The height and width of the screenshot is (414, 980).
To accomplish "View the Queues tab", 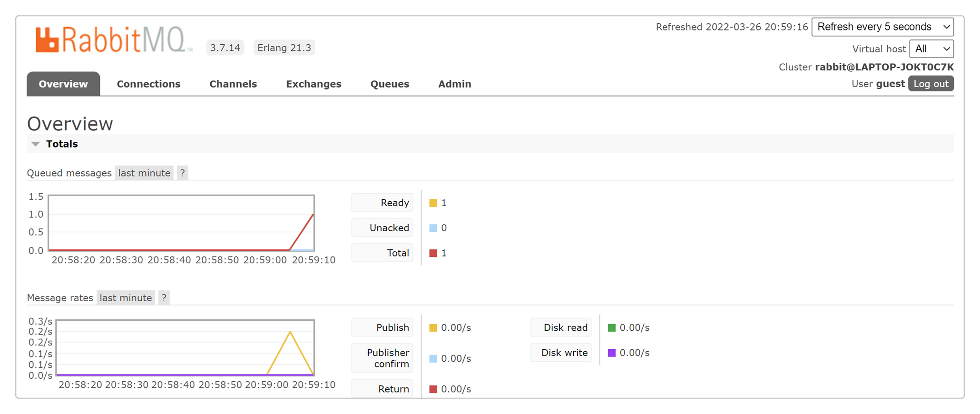I will click(390, 84).
